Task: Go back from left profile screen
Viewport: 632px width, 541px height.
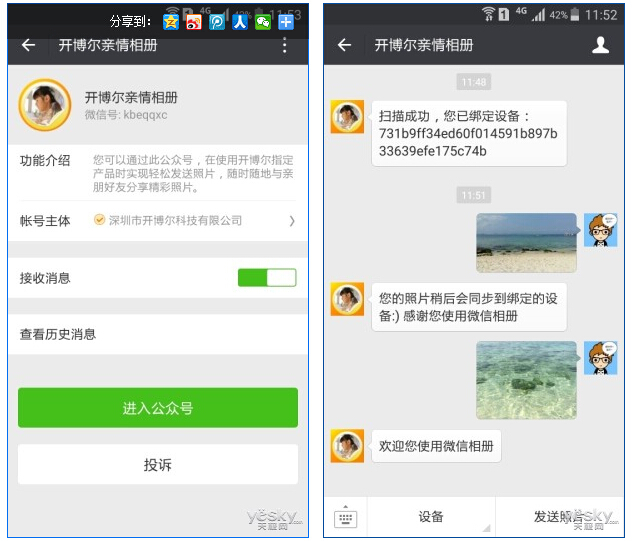Action: pos(28,45)
